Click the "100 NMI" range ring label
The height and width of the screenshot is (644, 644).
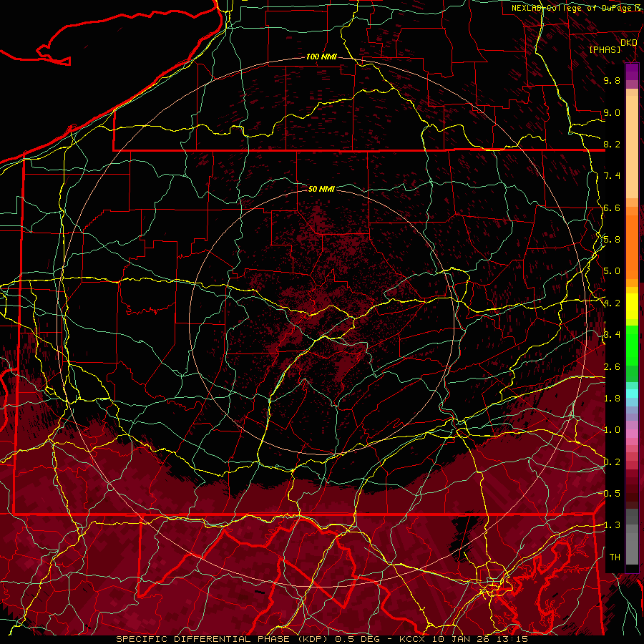tap(321, 57)
